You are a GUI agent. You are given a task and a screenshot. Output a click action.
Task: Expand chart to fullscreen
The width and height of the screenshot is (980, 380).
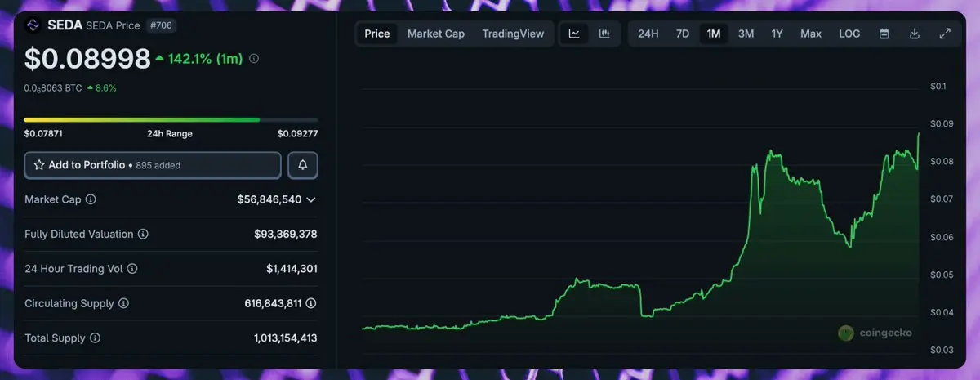click(945, 34)
